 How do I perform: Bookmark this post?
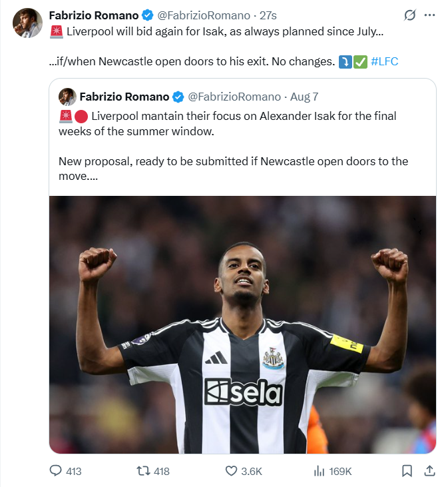click(407, 470)
